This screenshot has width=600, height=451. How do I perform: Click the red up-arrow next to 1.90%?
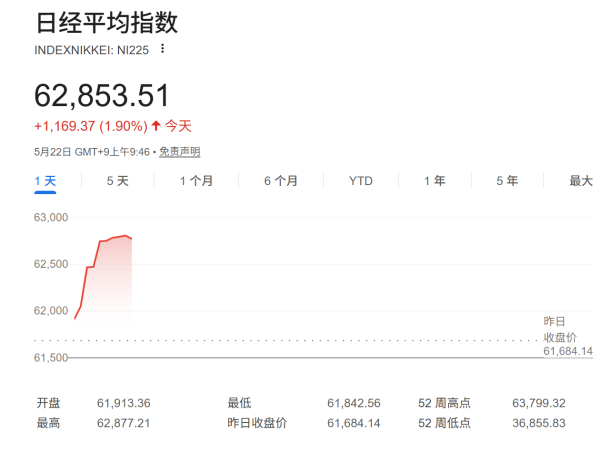(156, 125)
